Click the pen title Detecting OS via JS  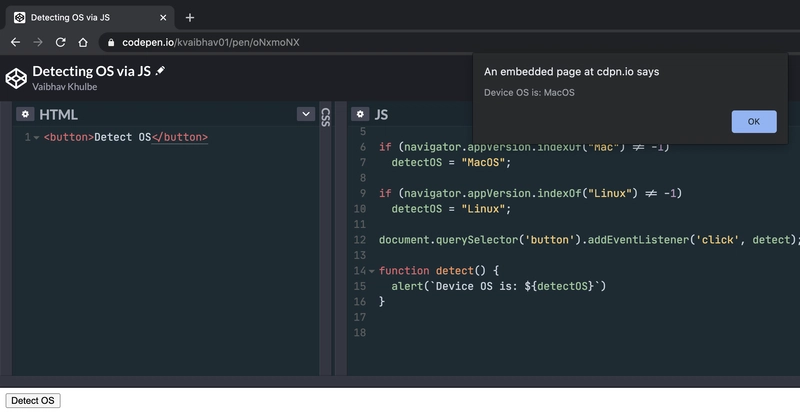pyautogui.click(x=91, y=71)
